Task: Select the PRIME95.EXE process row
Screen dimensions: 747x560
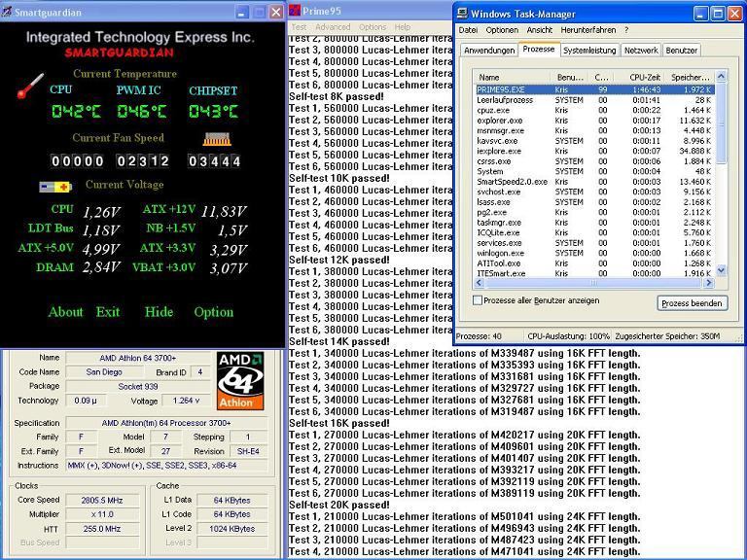Action: pos(594,89)
